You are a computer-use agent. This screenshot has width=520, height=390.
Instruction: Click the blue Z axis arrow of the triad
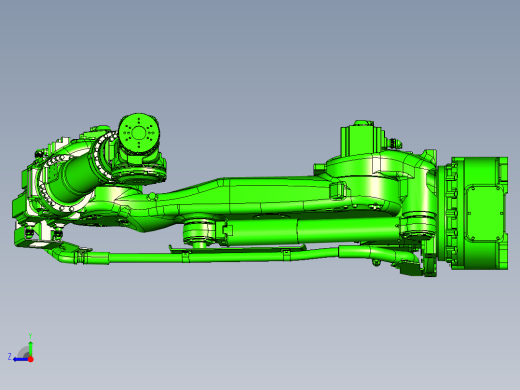21,359
